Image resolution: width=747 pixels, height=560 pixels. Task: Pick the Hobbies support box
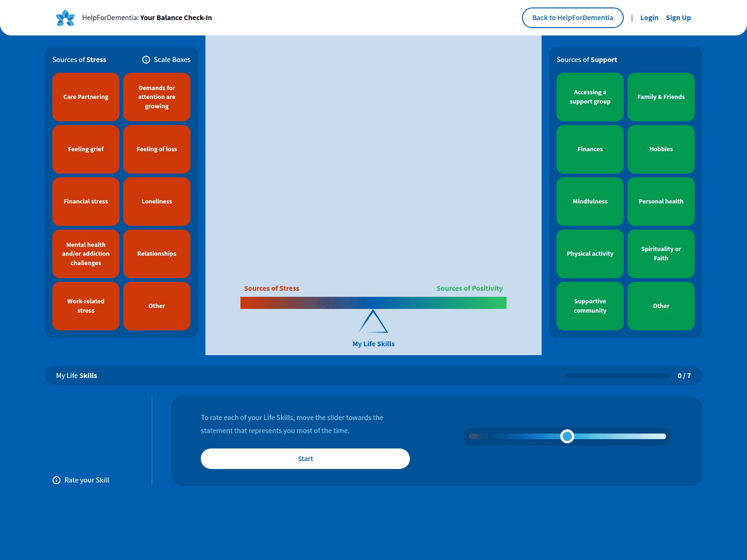point(661,149)
